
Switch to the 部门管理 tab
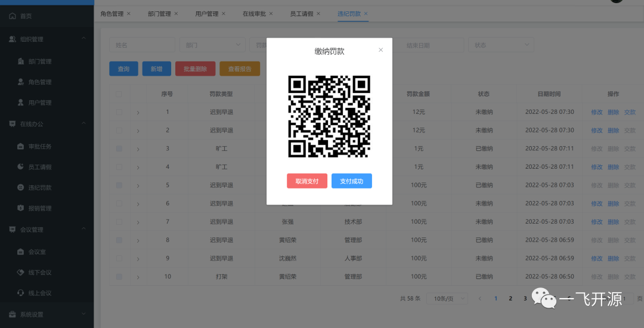tap(159, 14)
